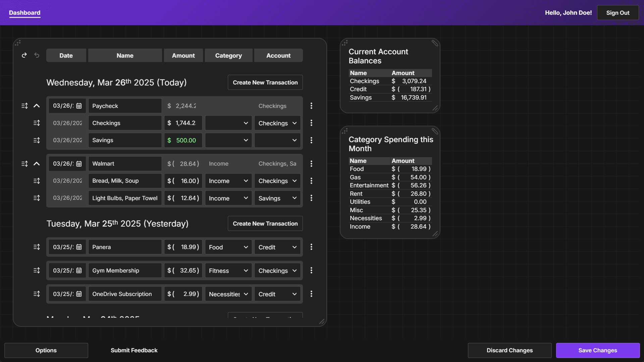Click the redo arrow icon
Screen dimensions: 644x362
tap(24, 55)
